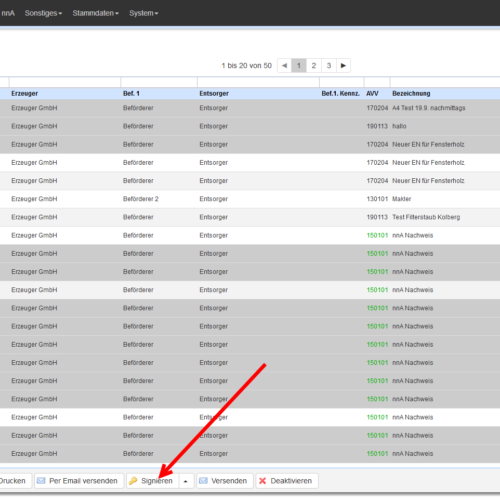Select page 1 in pagination
Screen dimensions: 500x500
(x=299, y=65)
